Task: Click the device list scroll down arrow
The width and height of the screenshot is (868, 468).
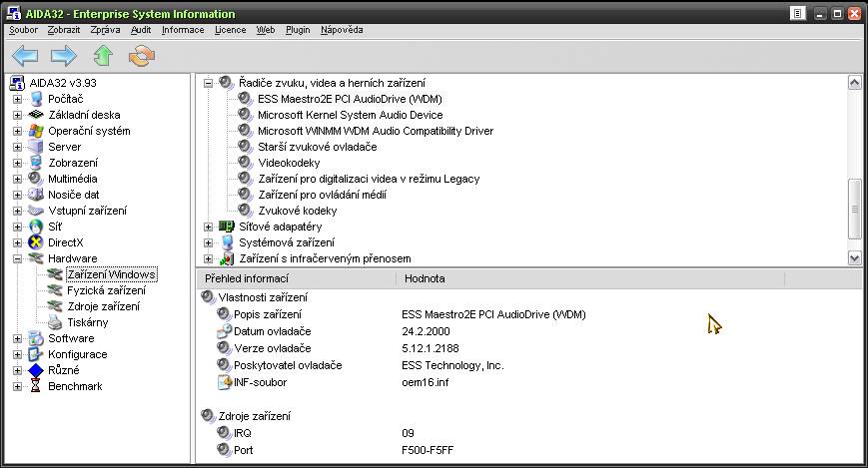Action: 854,257
